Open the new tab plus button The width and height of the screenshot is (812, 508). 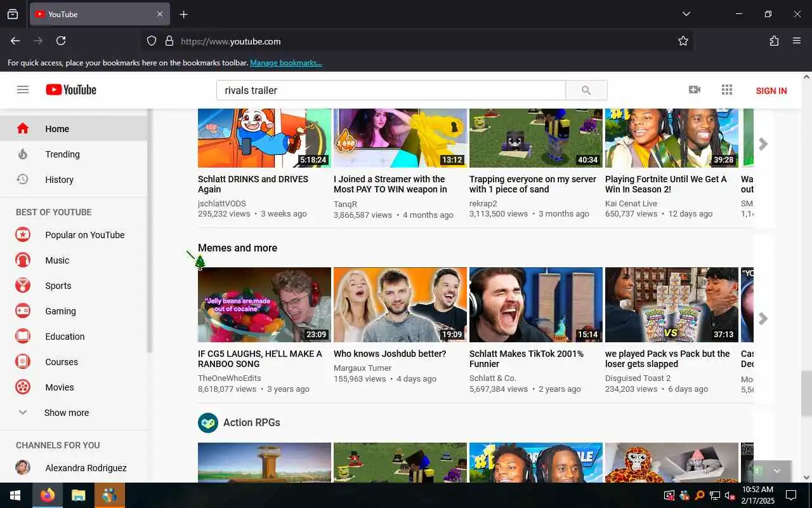[x=183, y=14]
